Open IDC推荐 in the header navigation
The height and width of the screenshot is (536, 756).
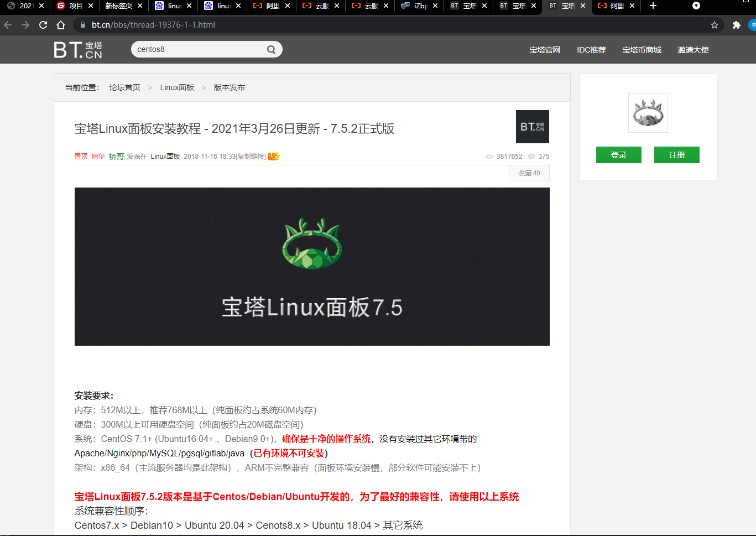591,50
